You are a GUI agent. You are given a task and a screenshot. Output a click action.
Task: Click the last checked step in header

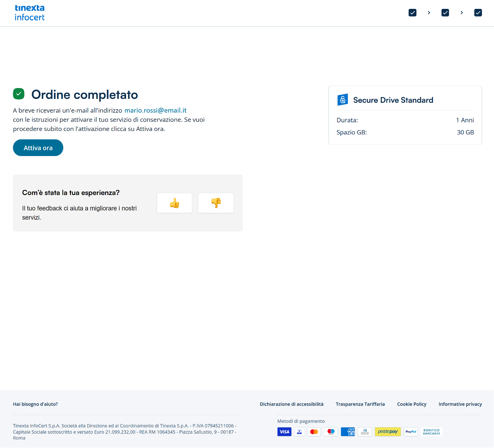478,13
